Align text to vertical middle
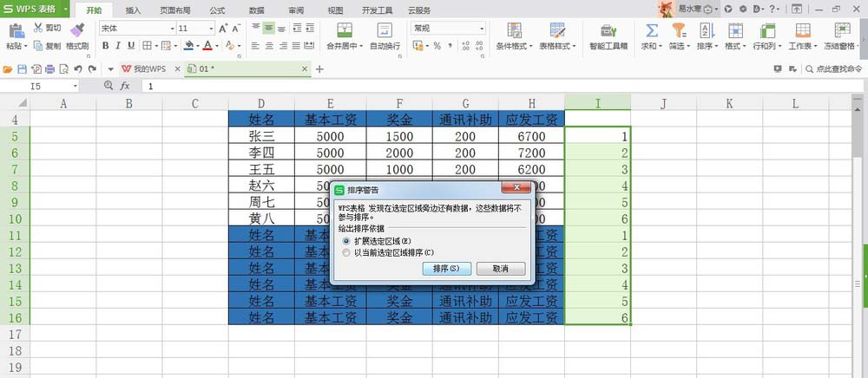This screenshot has width=868, height=378. coord(269,28)
